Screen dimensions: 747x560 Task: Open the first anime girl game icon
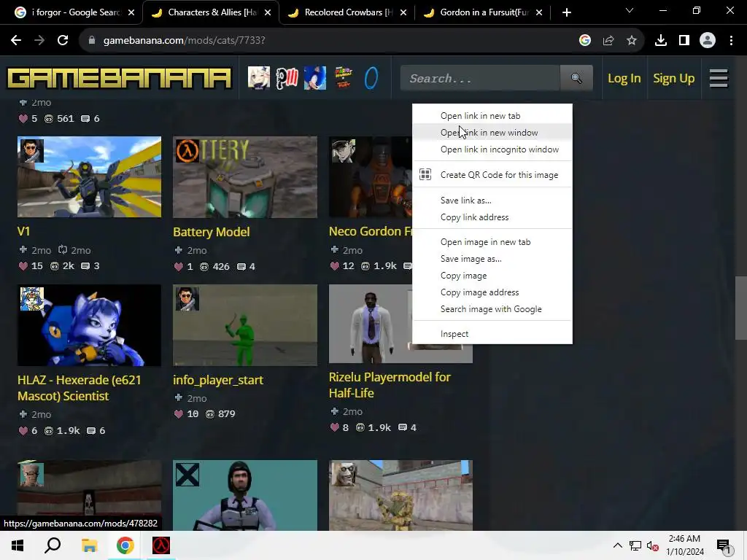259,77
